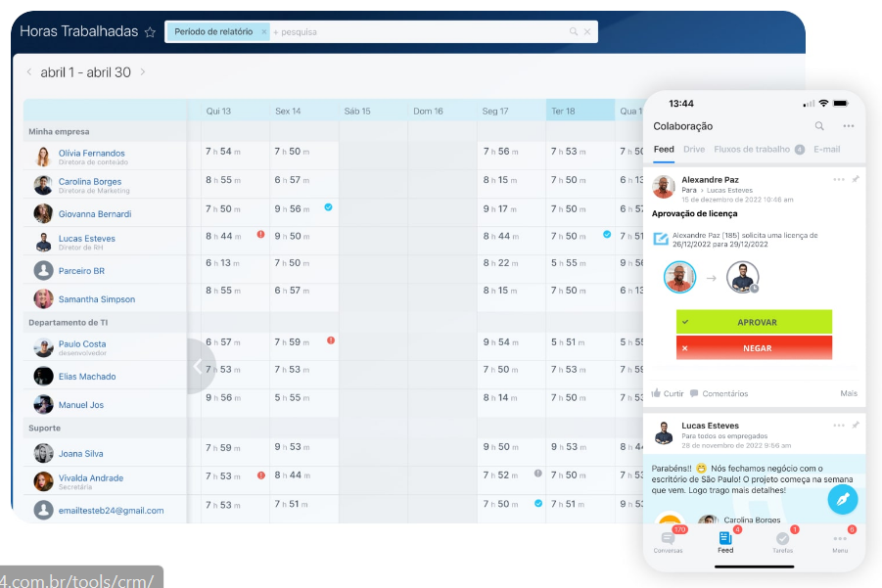The height and width of the screenshot is (588, 882).
Task: Click the blue check on Giovanna Bernardi Sex 14
Action: coord(328,207)
